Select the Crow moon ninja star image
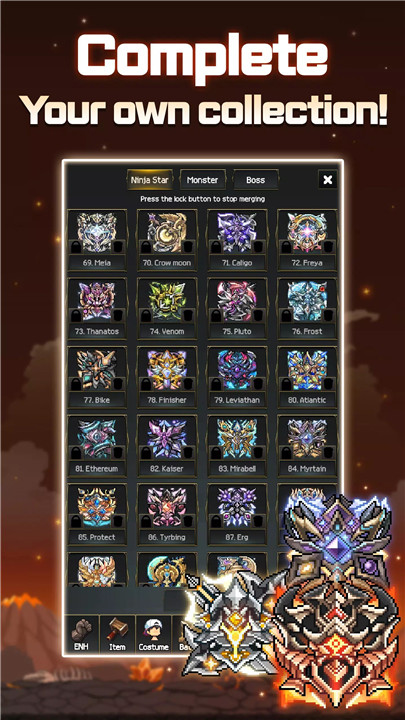The height and width of the screenshot is (720, 405). (167, 232)
